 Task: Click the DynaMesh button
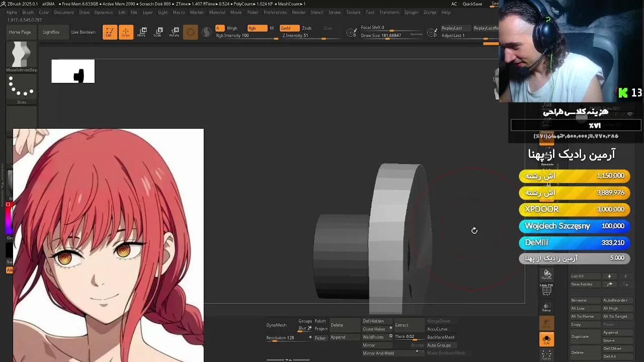click(x=276, y=325)
